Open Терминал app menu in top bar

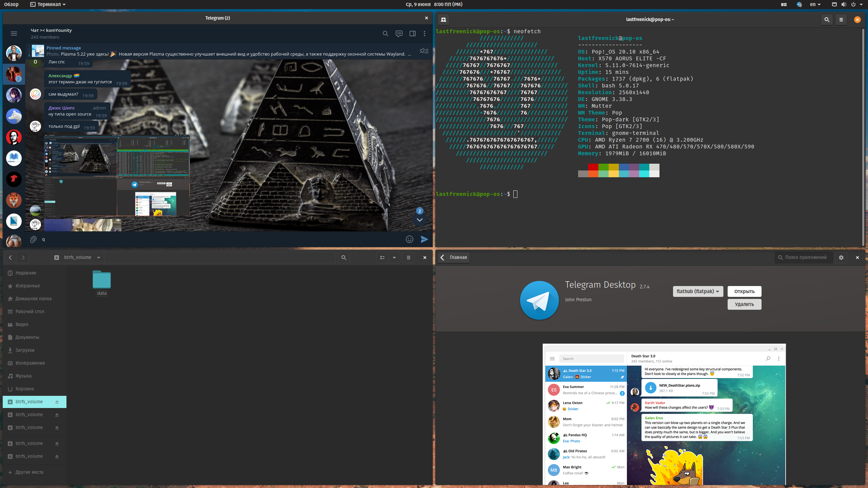pyautogui.click(x=48, y=4)
